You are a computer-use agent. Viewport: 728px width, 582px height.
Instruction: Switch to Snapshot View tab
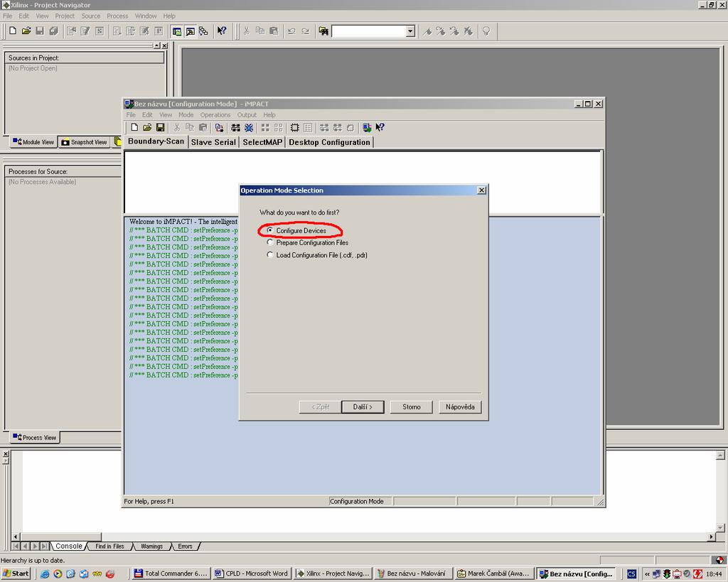(x=85, y=142)
